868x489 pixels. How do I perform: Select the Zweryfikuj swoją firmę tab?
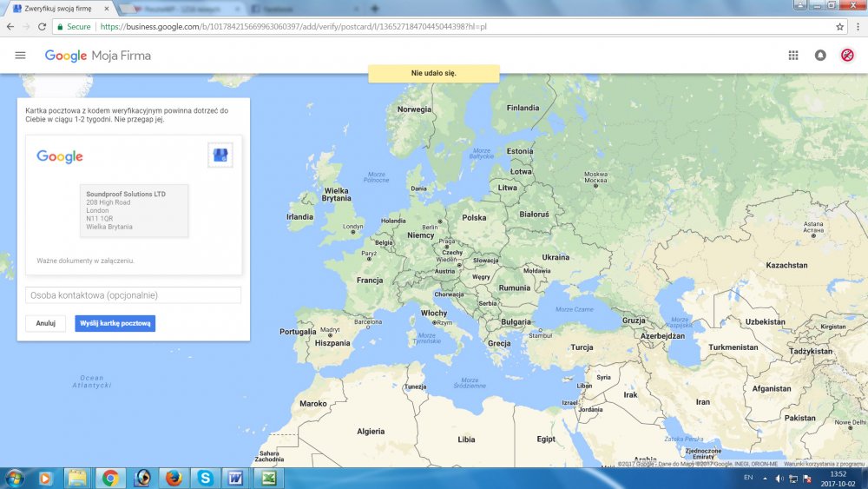pos(58,9)
